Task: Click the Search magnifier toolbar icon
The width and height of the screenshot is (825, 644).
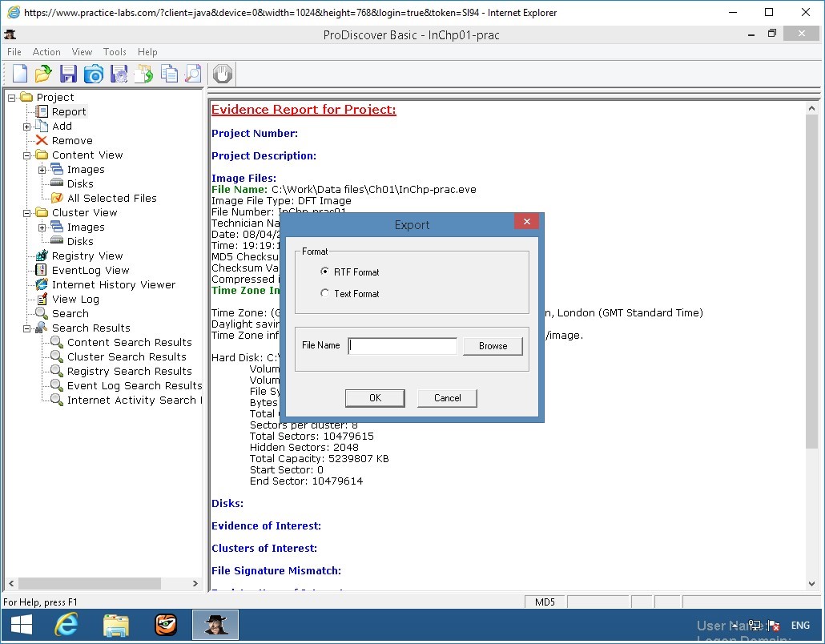Action: pyautogui.click(x=193, y=74)
